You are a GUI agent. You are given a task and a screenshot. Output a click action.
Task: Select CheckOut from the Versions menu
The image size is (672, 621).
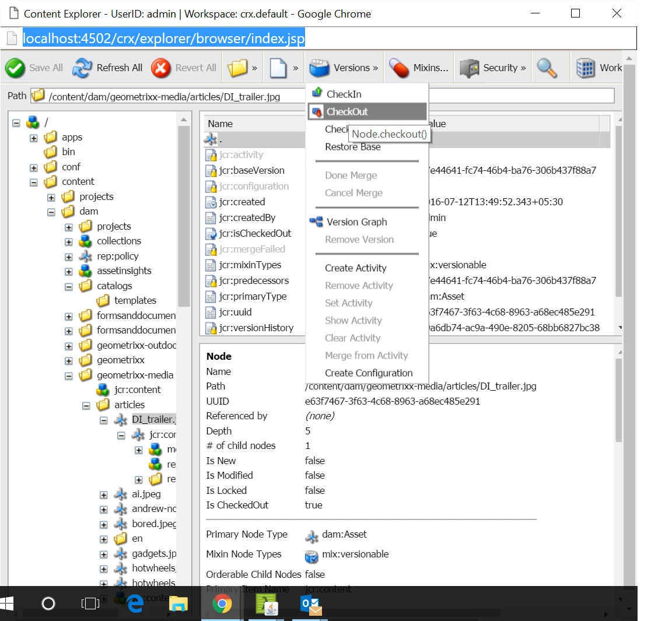click(367, 111)
